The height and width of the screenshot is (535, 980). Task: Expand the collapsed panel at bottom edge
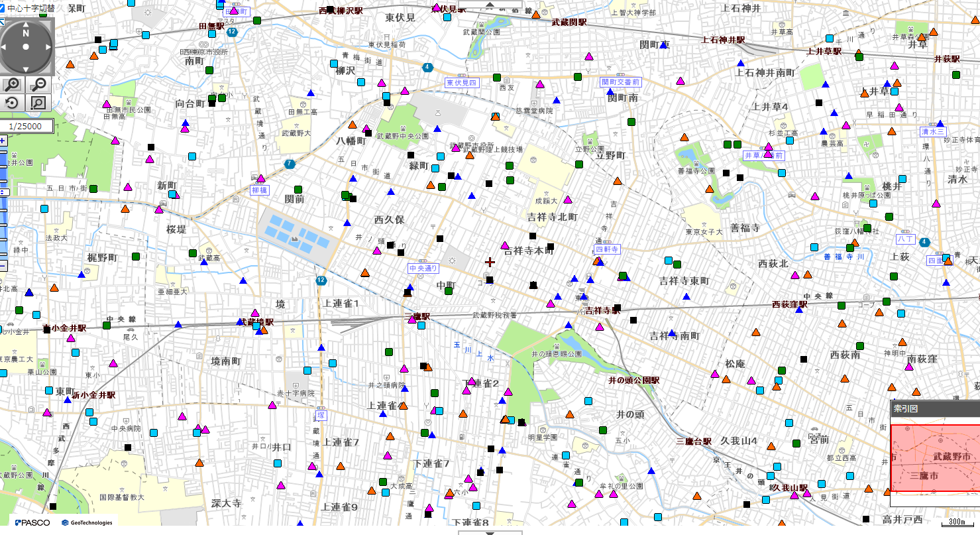[x=490, y=532]
